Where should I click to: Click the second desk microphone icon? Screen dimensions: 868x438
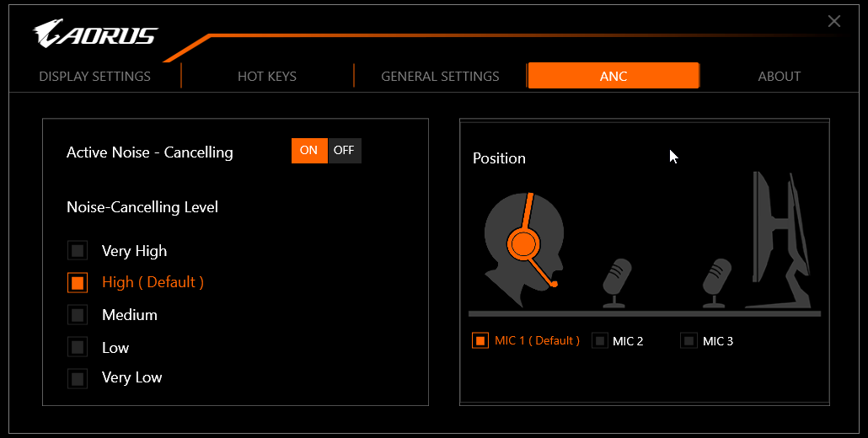pyautogui.click(x=717, y=281)
